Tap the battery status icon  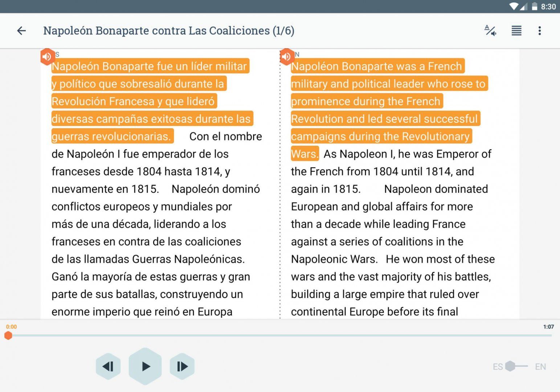tap(534, 7)
